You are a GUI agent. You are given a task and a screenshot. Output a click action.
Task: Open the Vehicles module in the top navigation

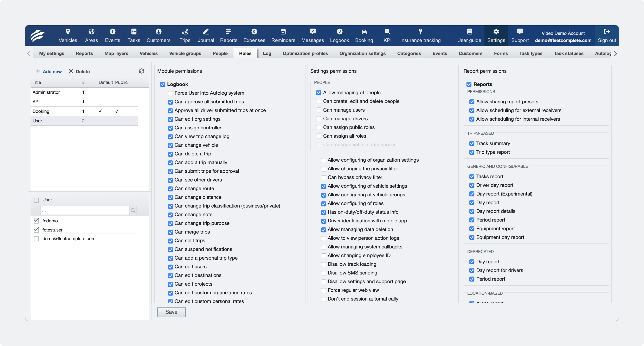tap(68, 35)
